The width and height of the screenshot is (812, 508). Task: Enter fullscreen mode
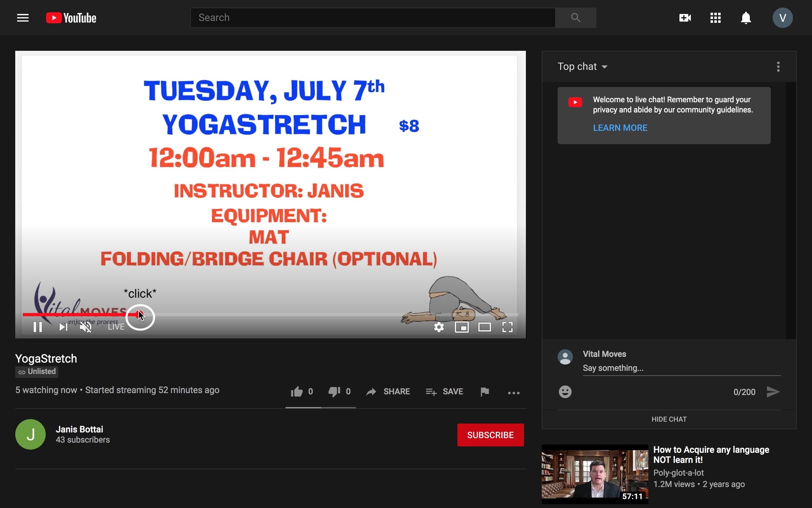pyautogui.click(x=507, y=327)
